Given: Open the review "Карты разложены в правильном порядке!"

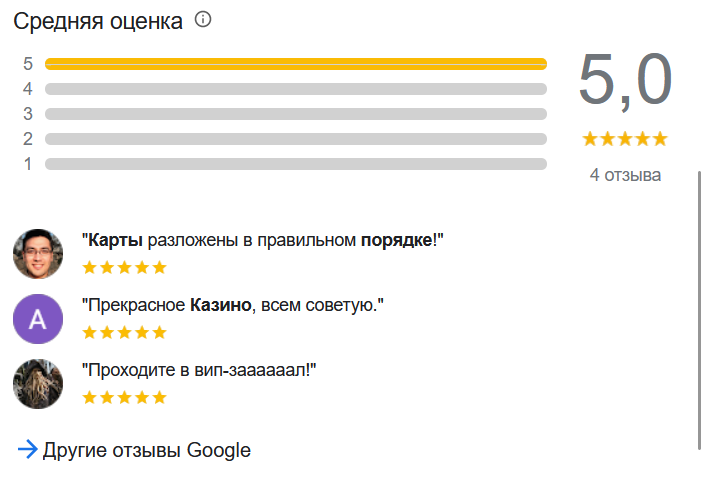Looking at the screenshot, I should (x=263, y=240).
